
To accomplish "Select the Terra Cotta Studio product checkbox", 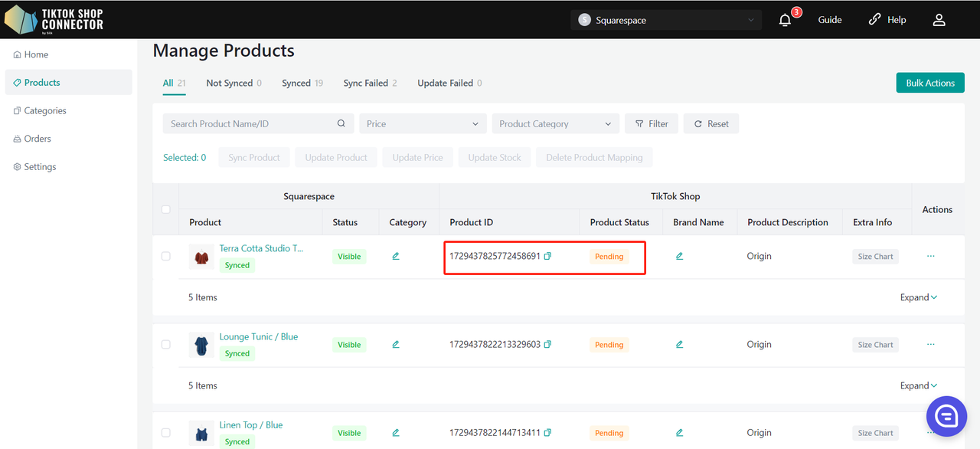I will point(166,257).
